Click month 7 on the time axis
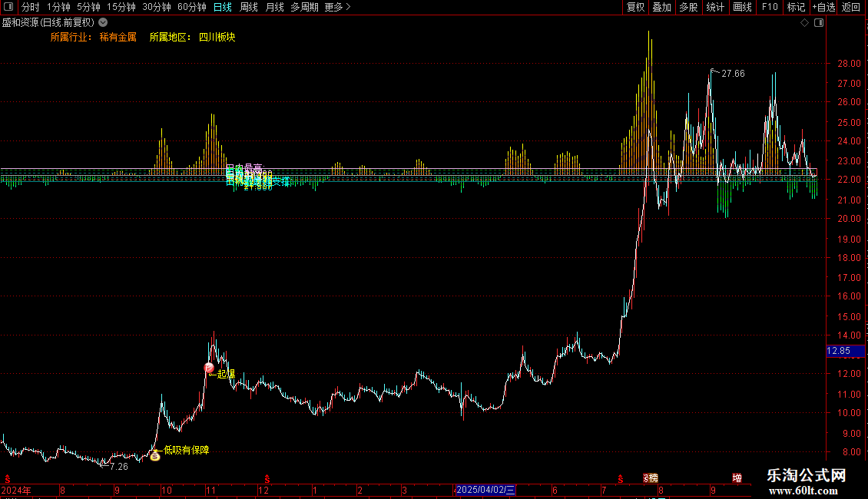The height and width of the screenshot is (499, 868). coord(604,490)
